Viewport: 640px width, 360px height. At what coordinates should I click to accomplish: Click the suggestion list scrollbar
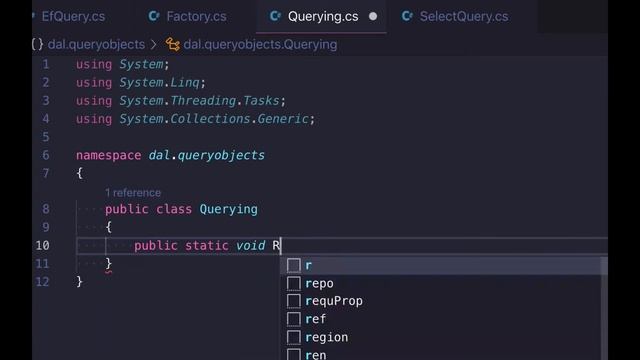click(604, 308)
